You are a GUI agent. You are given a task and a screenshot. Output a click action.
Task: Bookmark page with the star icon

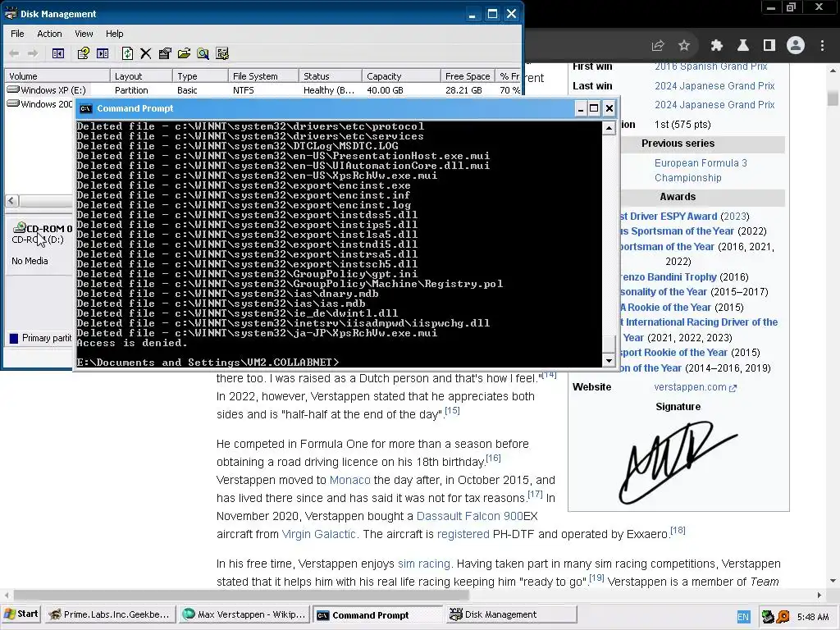(x=684, y=46)
